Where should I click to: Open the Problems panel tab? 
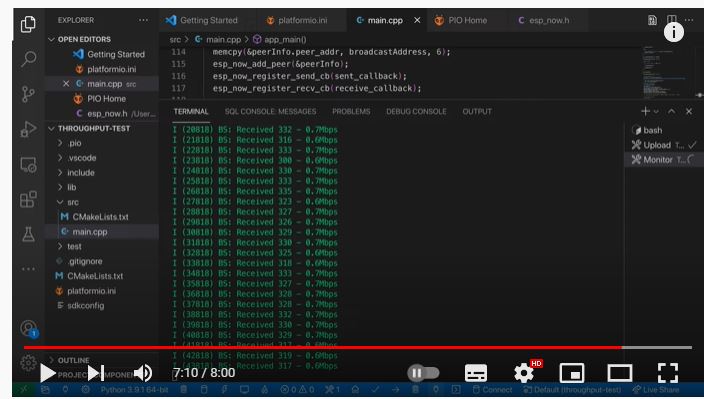tap(351, 111)
